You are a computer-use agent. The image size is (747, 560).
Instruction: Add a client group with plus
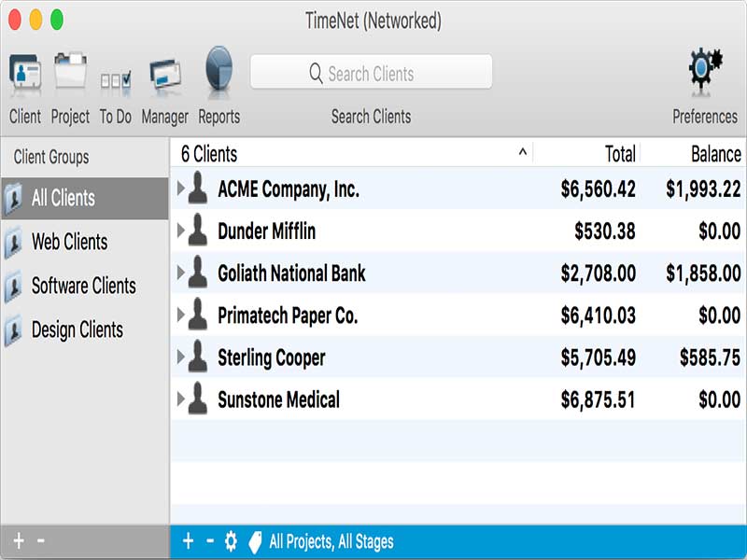point(19,541)
